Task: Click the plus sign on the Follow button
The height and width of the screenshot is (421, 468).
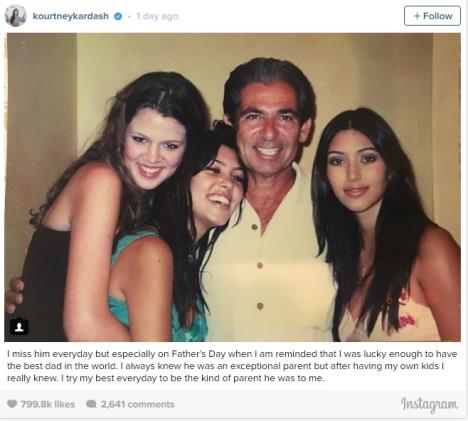Action: [417, 16]
